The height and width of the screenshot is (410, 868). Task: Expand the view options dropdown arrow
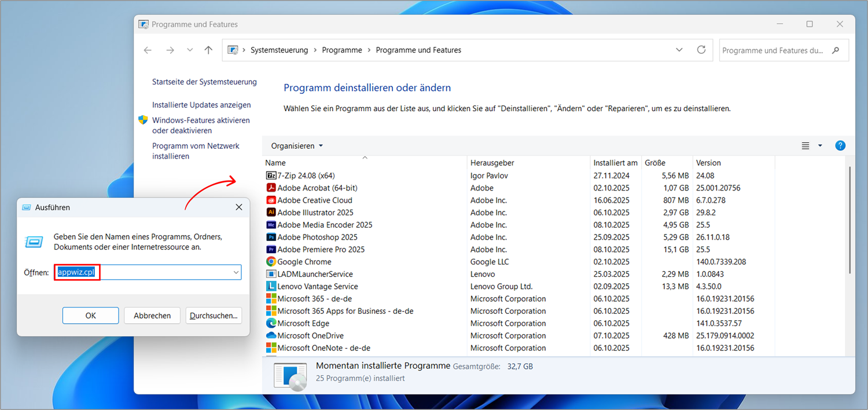(820, 146)
